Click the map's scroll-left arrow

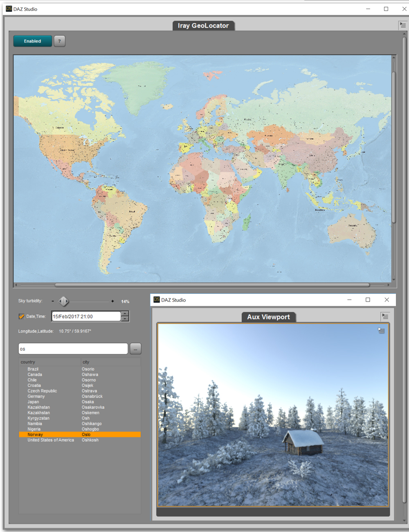click(x=16, y=285)
